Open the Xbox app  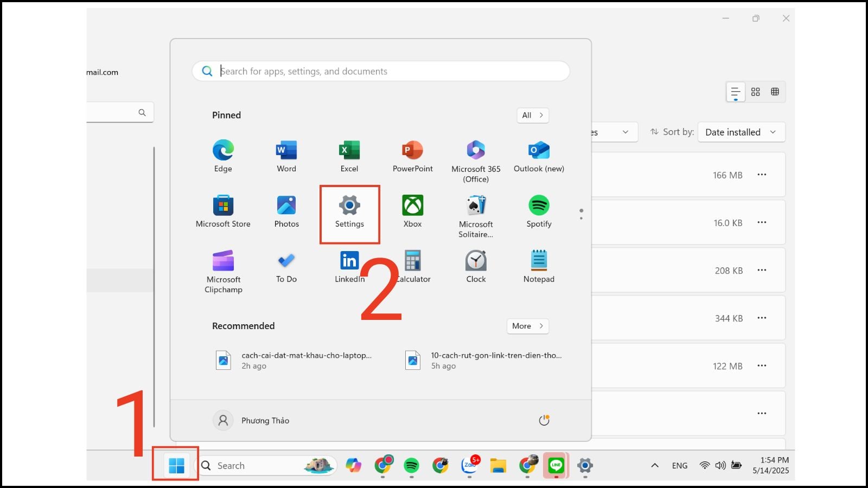point(412,211)
